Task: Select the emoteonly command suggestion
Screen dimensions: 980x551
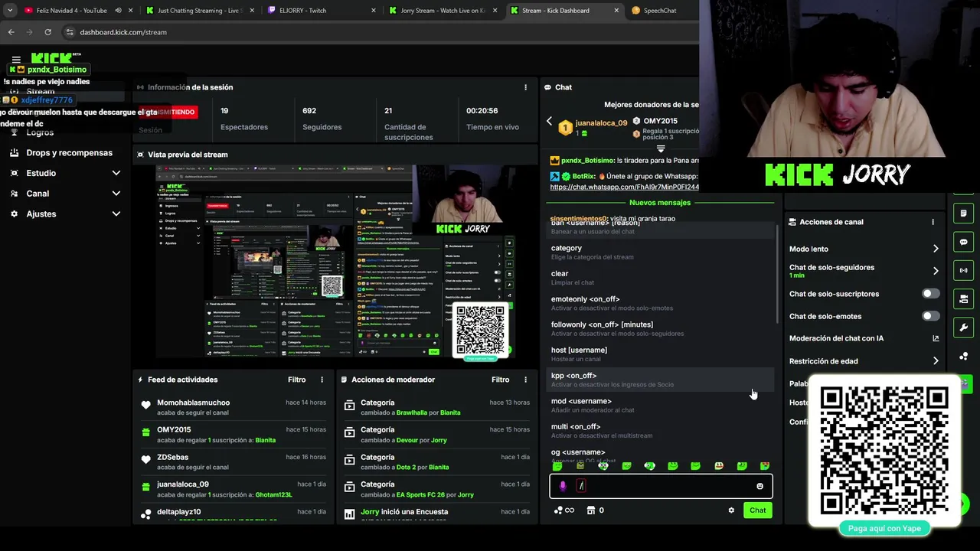Action: (x=661, y=303)
